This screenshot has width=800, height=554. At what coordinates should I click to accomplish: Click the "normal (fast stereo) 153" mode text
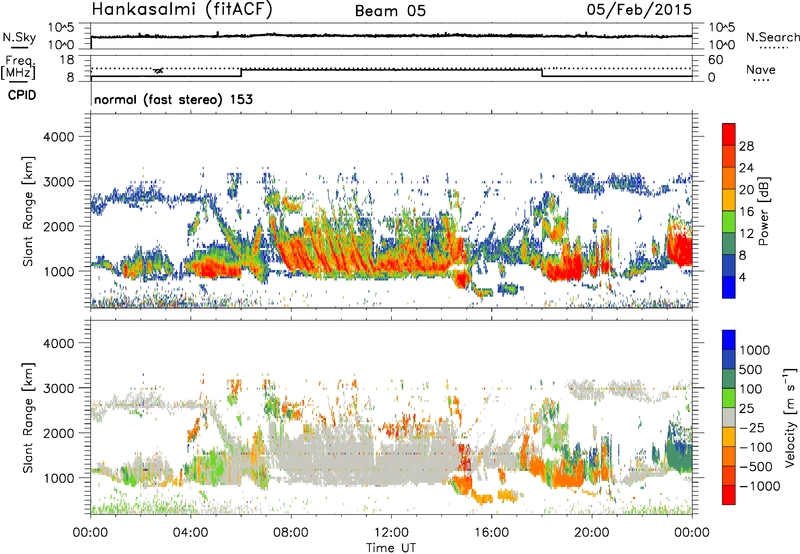[x=173, y=99]
